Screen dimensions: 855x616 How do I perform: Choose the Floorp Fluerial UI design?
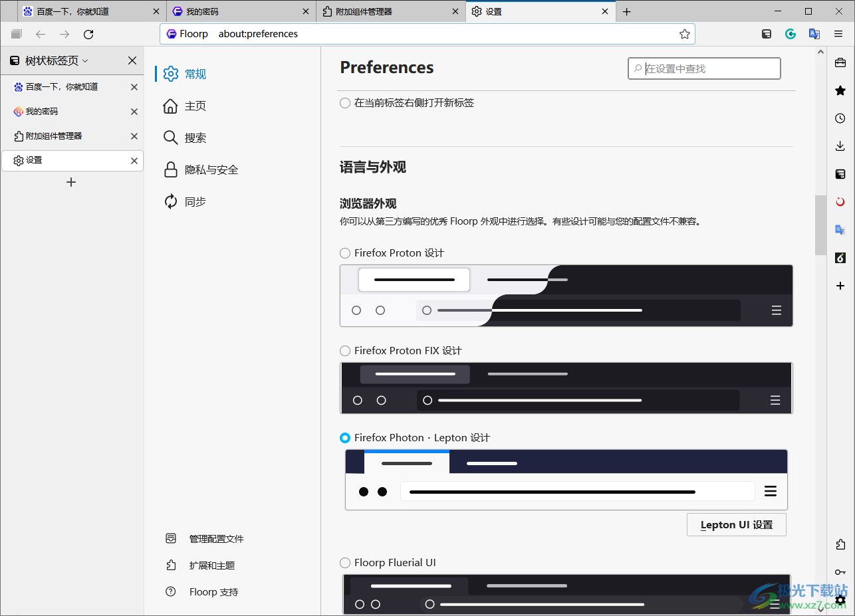(x=345, y=562)
